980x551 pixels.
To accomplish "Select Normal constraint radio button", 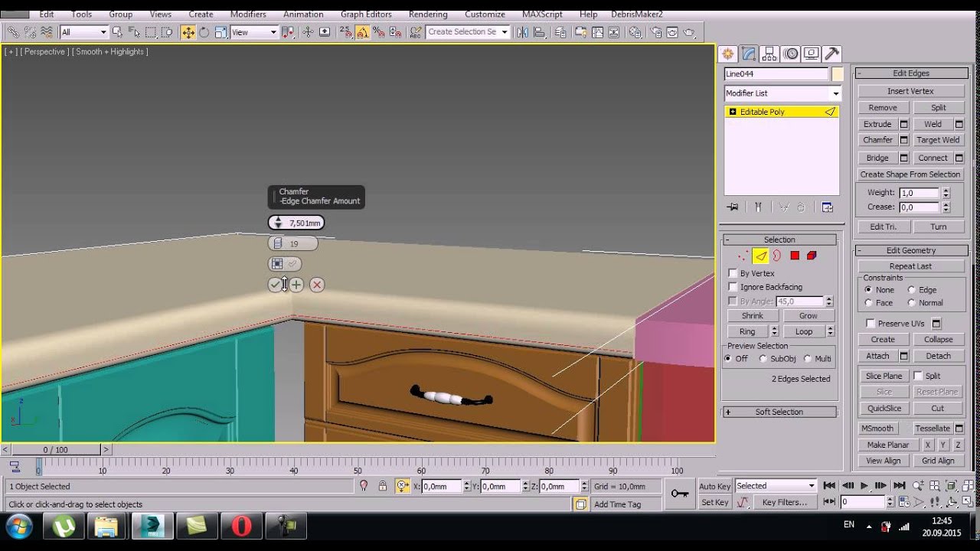I will [911, 303].
